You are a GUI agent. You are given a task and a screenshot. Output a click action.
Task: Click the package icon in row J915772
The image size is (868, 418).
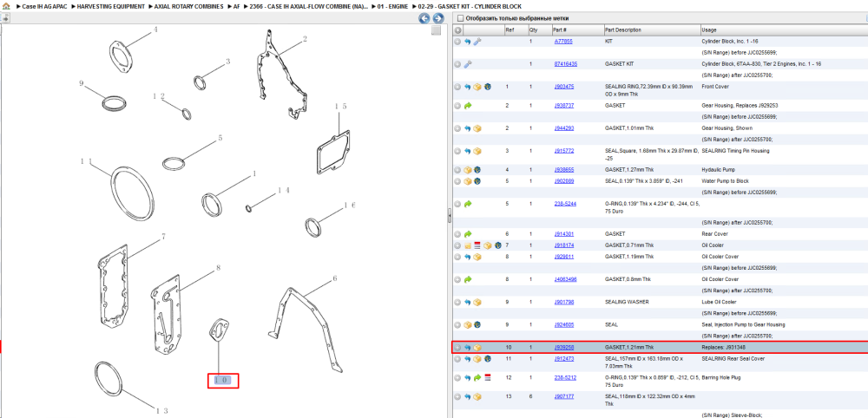(x=477, y=151)
